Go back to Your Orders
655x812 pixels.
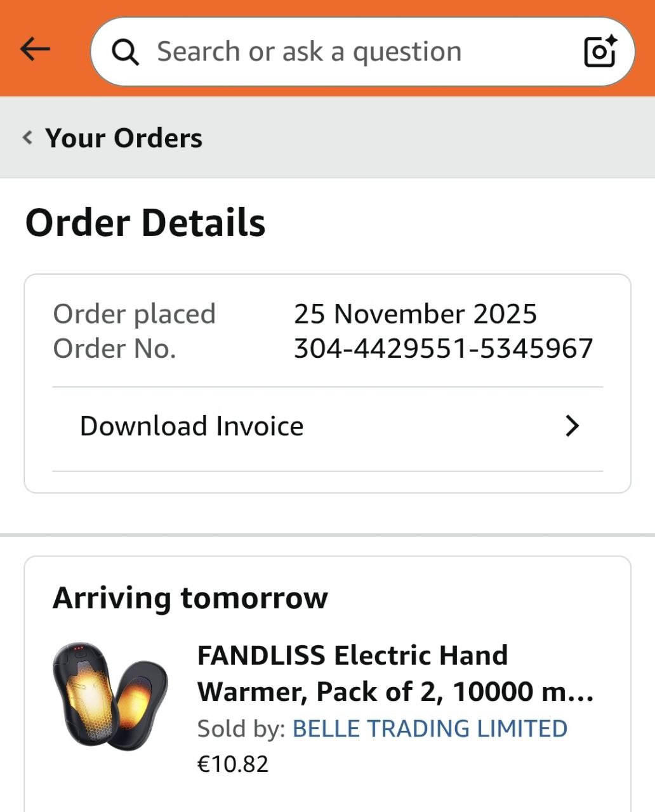123,138
